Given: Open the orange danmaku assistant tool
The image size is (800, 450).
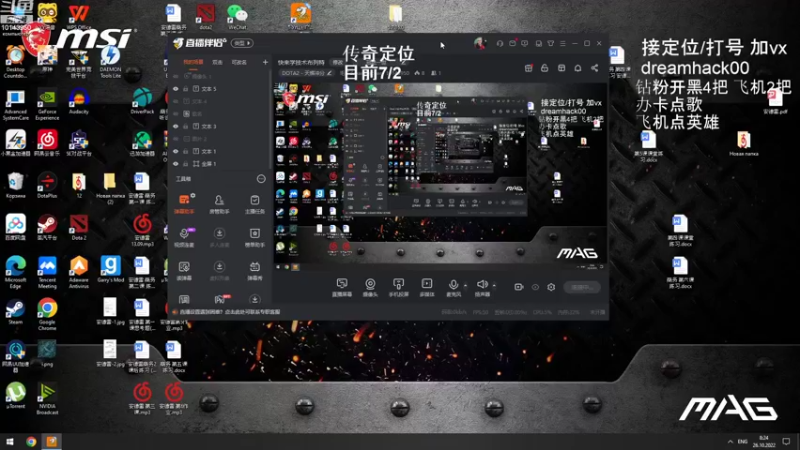Looking at the screenshot, I should click(x=184, y=204).
